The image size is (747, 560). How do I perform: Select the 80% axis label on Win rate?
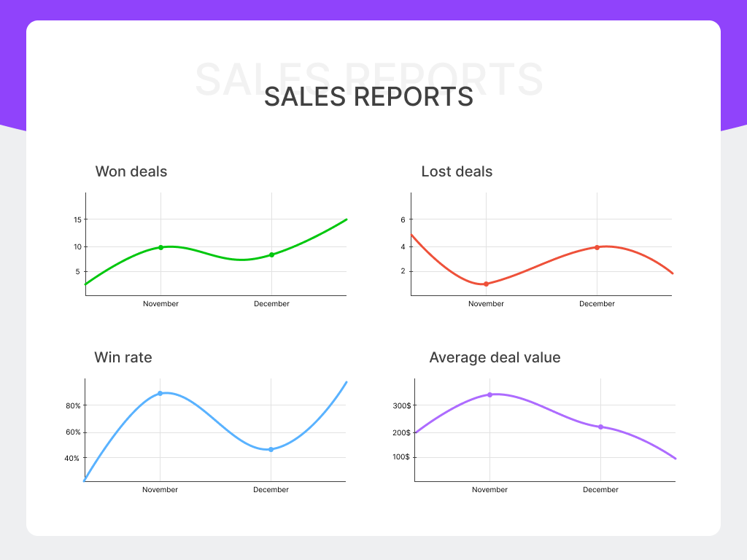74,406
